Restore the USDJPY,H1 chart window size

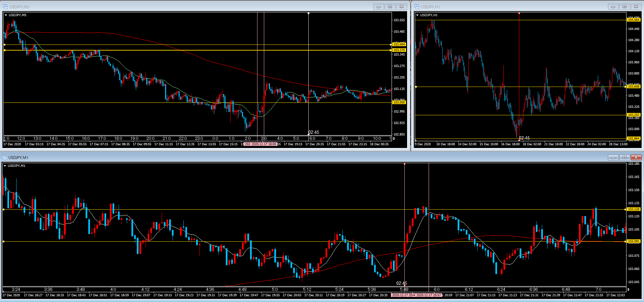pos(624,7)
